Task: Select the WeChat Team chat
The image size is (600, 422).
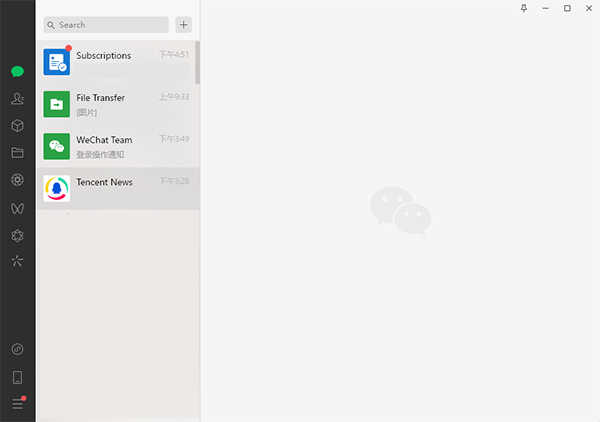Action: pyautogui.click(x=116, y=146)
